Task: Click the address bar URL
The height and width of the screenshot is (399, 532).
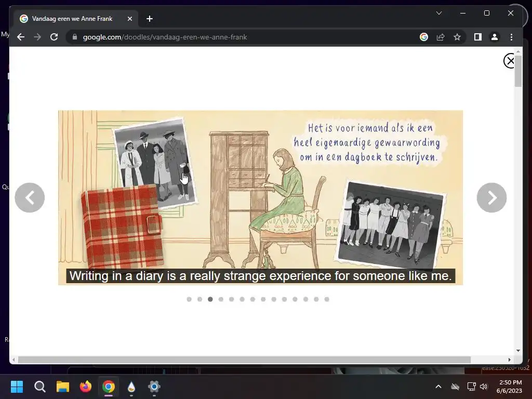Action: 165,37
